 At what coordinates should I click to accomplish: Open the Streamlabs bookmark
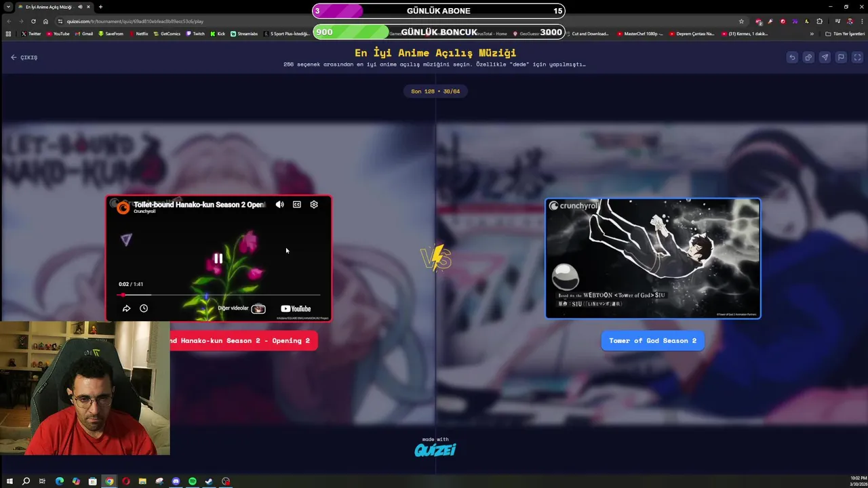pos(244,34)
